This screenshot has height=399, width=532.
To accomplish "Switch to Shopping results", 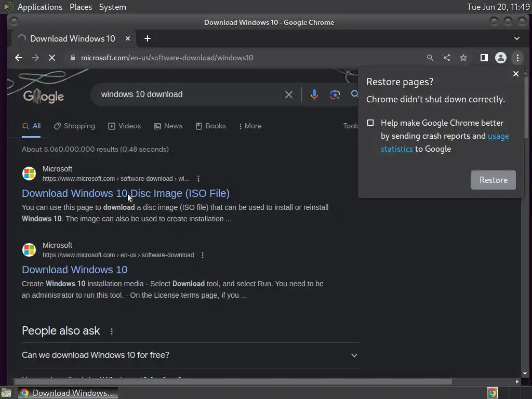I will [74, 126].
